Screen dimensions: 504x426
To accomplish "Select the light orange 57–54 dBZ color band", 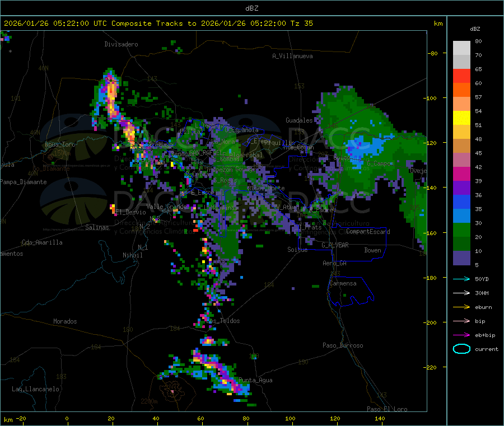I will pos(461,104).
